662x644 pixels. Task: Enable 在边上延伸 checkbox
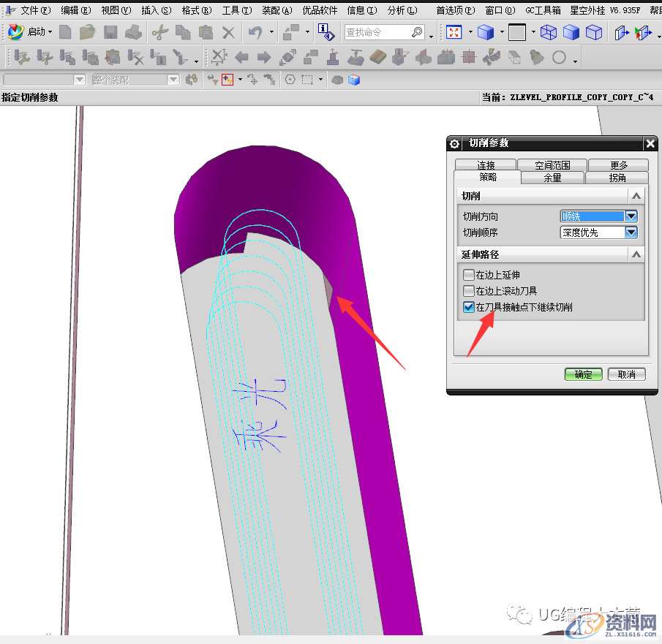[x=469, y=276]
